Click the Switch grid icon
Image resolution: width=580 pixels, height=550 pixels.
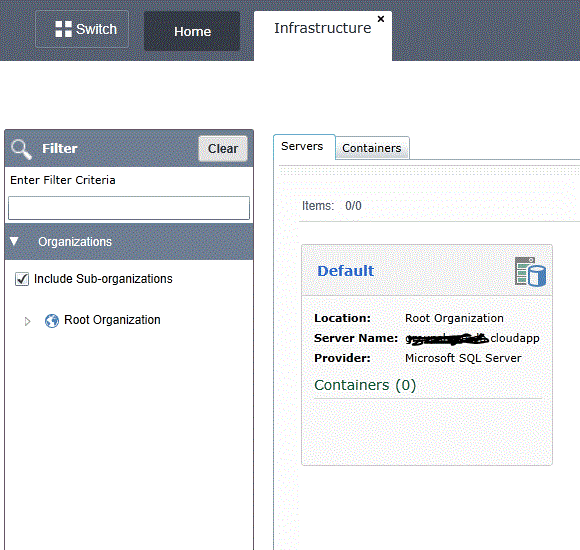pyautogui.click(x=63, y=29)
